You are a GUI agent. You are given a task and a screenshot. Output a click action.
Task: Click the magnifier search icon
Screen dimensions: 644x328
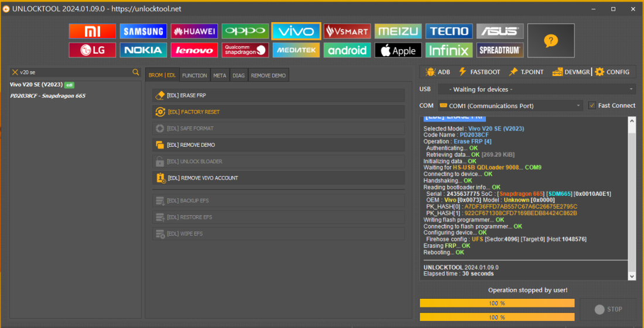coord(136,72)
